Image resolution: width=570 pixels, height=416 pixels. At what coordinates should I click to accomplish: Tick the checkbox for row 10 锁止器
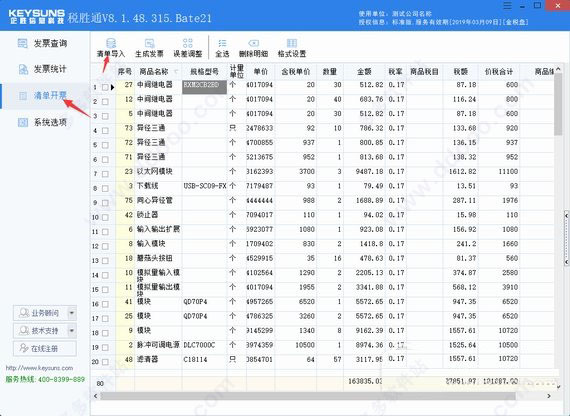pos(105,217)
